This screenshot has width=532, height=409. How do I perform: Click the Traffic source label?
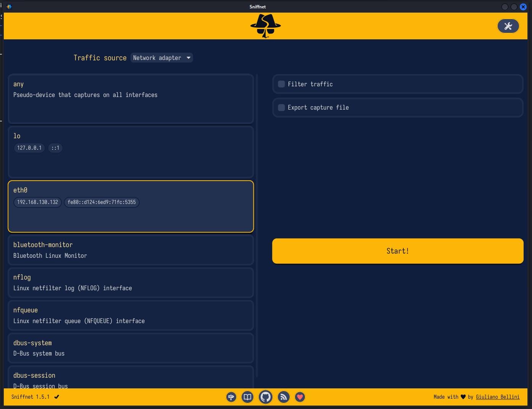100,58
